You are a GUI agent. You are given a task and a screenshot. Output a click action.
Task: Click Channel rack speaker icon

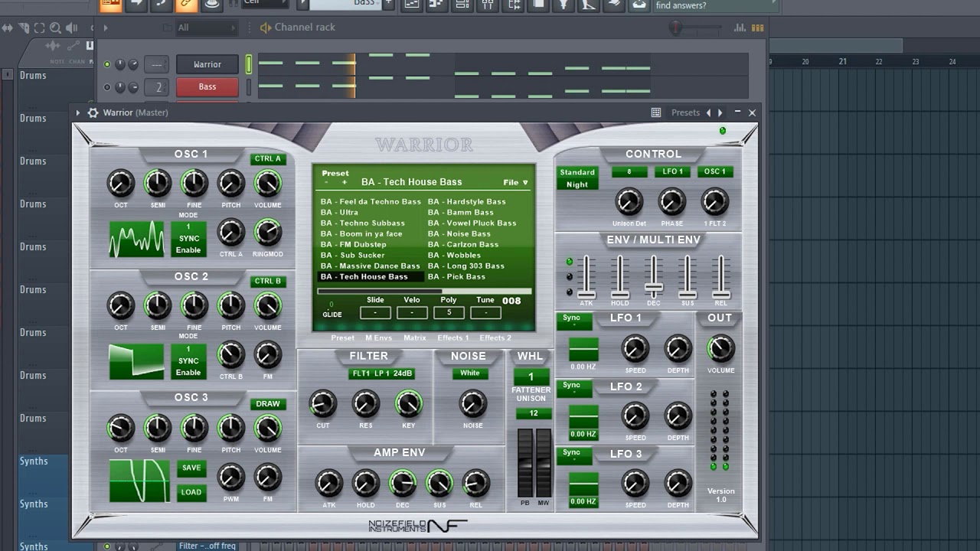pyautogui.click(x=266, y=28)
